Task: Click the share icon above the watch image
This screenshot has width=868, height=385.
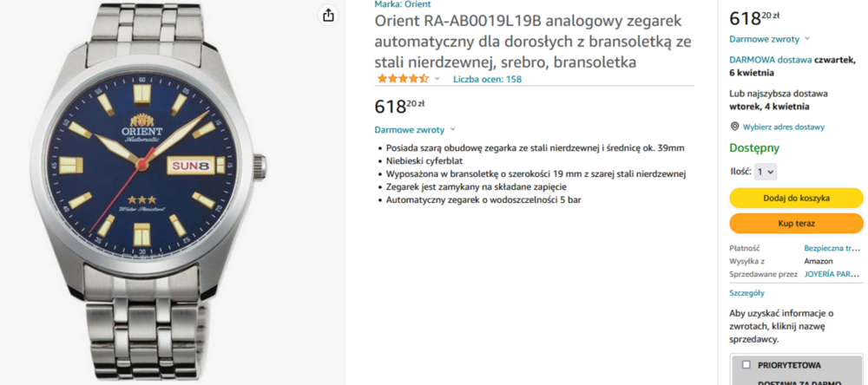Action: (328, 16)
